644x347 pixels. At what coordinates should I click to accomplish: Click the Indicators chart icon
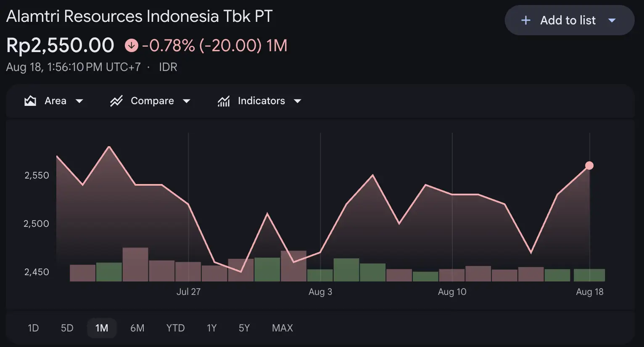224,101
